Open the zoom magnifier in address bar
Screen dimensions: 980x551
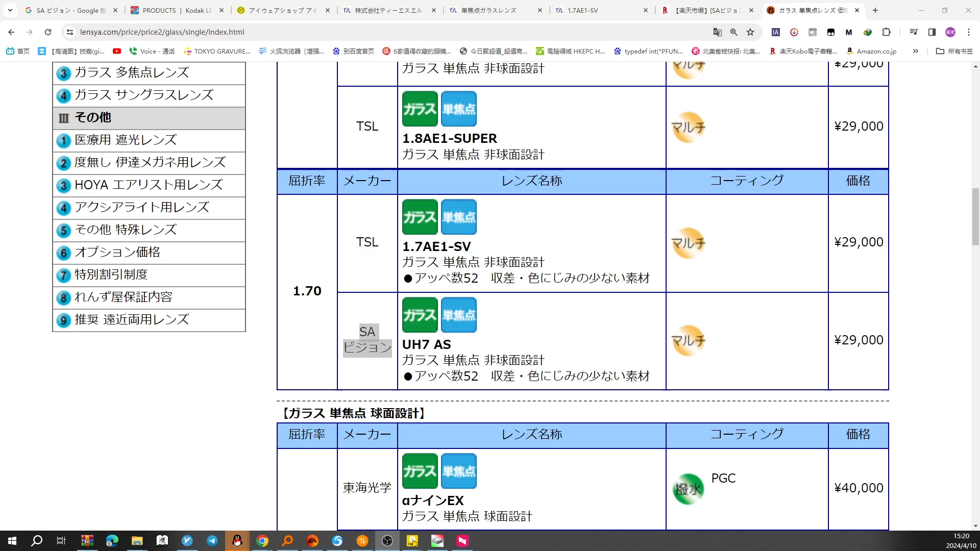point(734,32)
